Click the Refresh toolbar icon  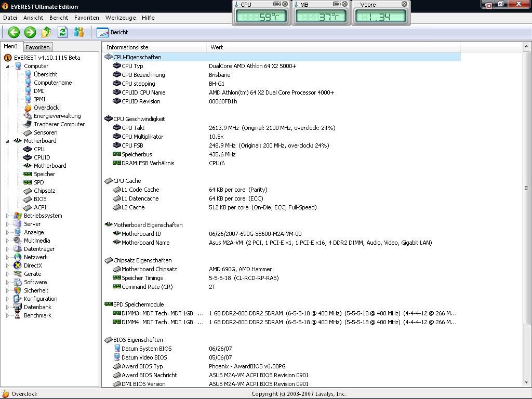click(x=62, y=32)
